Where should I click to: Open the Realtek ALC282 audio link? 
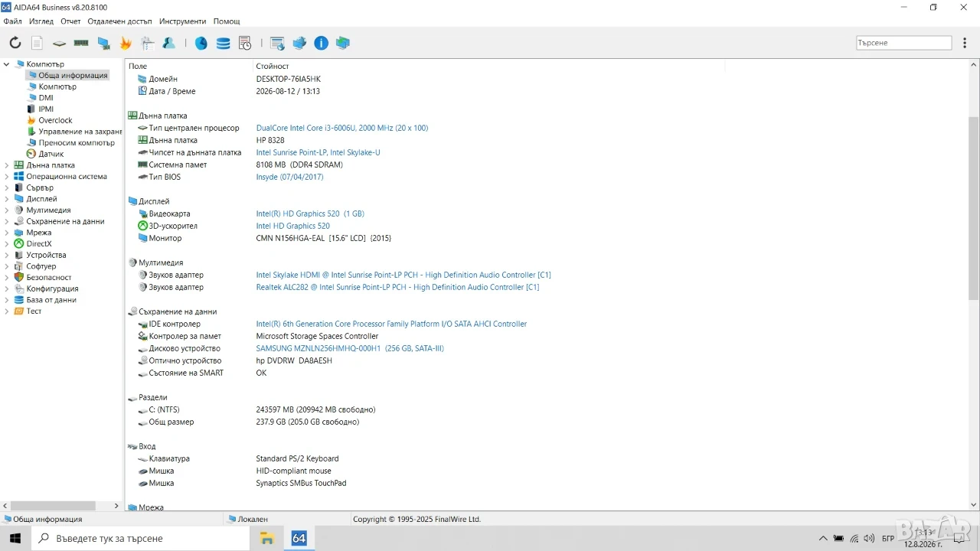click(x=397, y=287)
